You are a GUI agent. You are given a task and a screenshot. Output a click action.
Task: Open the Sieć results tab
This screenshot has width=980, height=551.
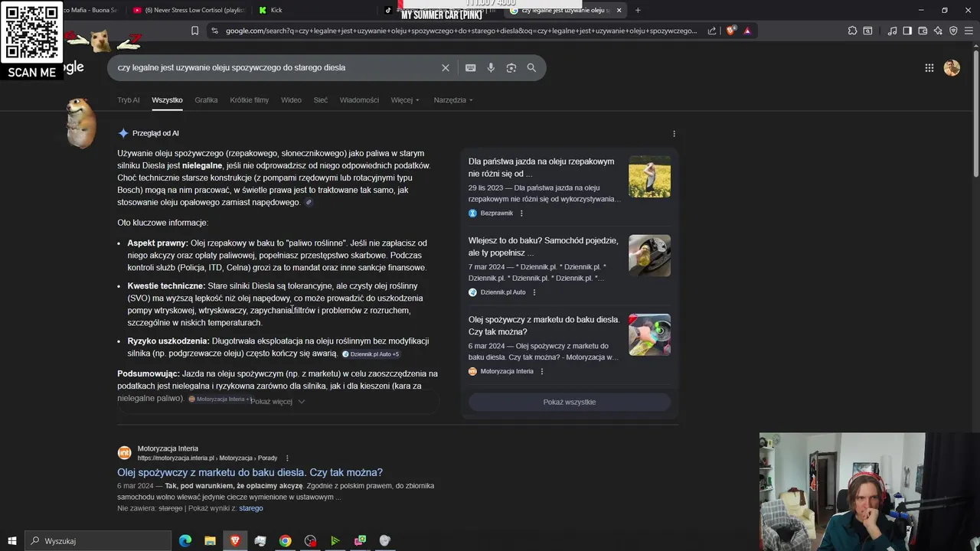pos(321,100)
